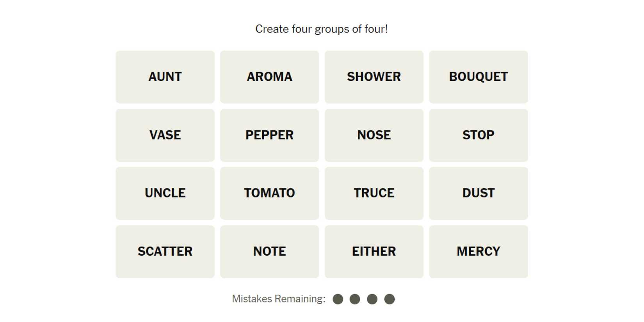The height and width of the screenshot is (322, 644).
Task: Tap the EITHER word card
Action: (x=374, y=251)
